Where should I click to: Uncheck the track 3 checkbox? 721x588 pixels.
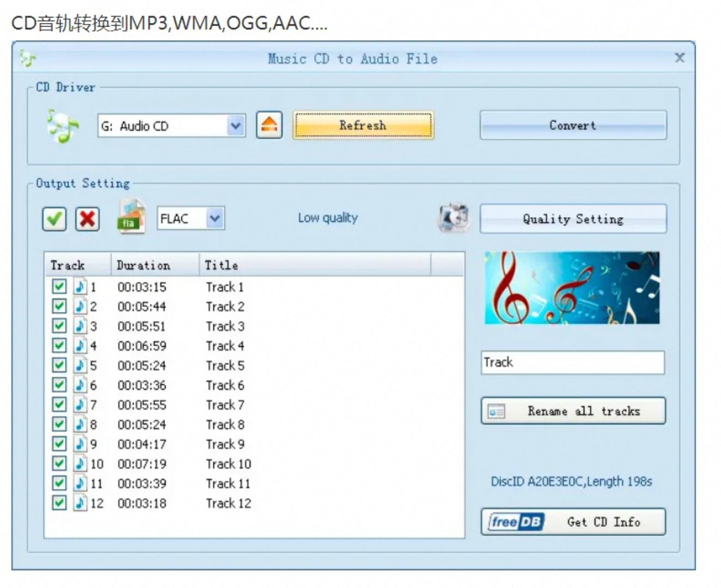[59, 326]
